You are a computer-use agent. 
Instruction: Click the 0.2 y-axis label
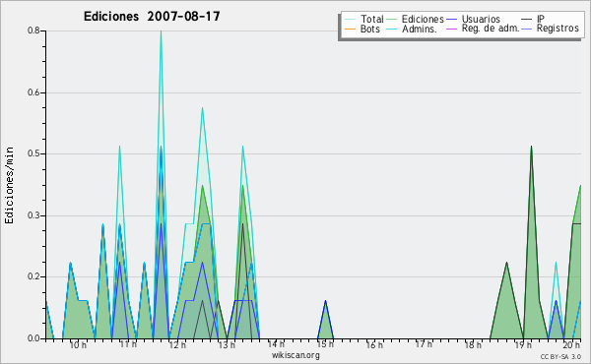tap(33, 277)
